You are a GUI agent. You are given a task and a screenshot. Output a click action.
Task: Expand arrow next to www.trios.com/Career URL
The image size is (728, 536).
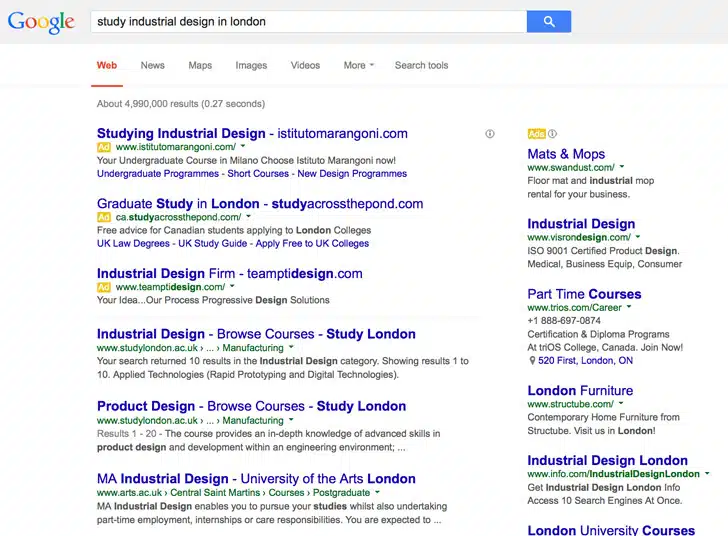tap(629, 307)
